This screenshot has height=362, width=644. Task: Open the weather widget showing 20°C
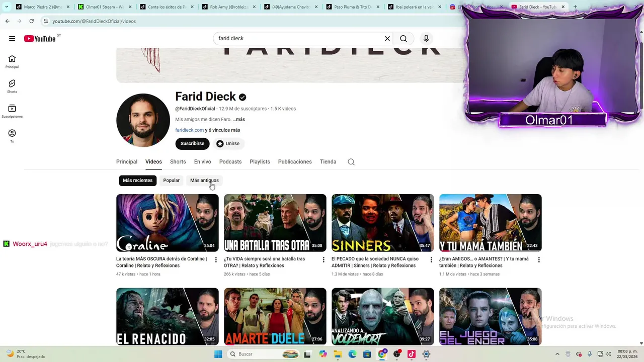[x=25, y=354]
